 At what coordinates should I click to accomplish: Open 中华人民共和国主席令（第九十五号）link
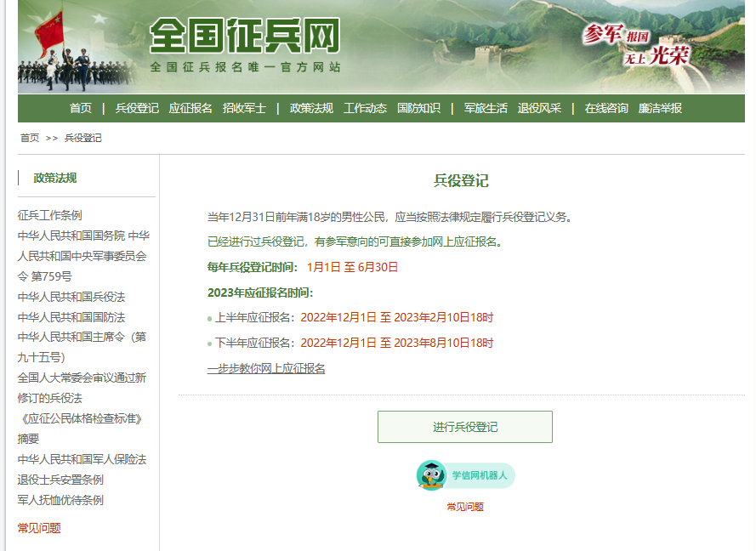click(x=82, y=347)
